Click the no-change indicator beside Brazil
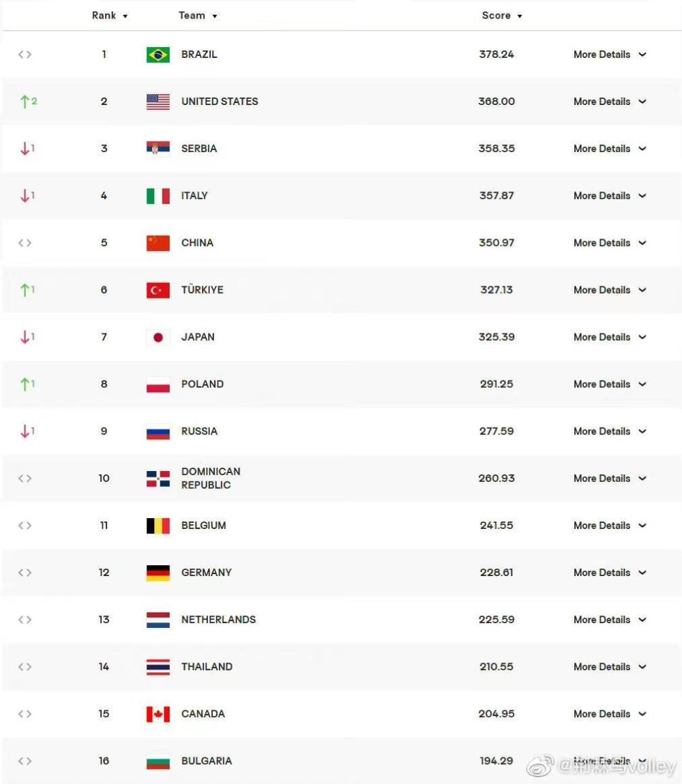Screen dimensions: 682x784 25,55
